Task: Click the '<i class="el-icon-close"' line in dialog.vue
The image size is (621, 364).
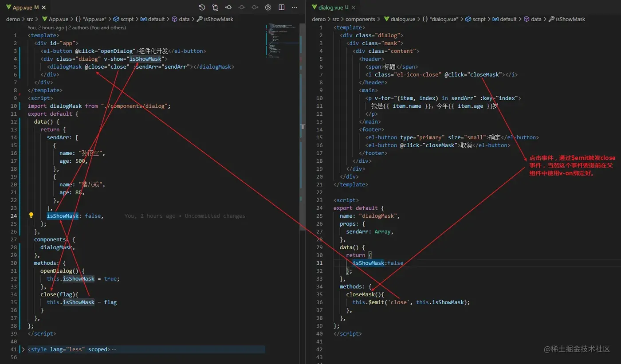Action: pos(442,74)
